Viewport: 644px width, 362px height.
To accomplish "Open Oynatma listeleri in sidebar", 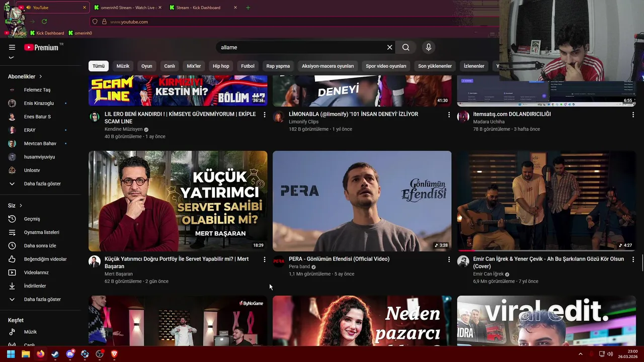I will point(40,232).
